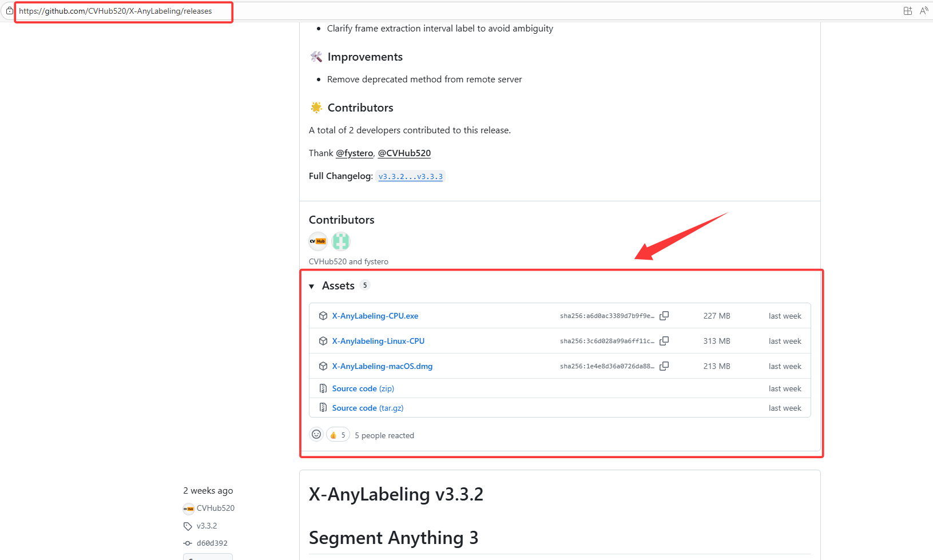Click the 227 MB size value

(x=717, y=316)
